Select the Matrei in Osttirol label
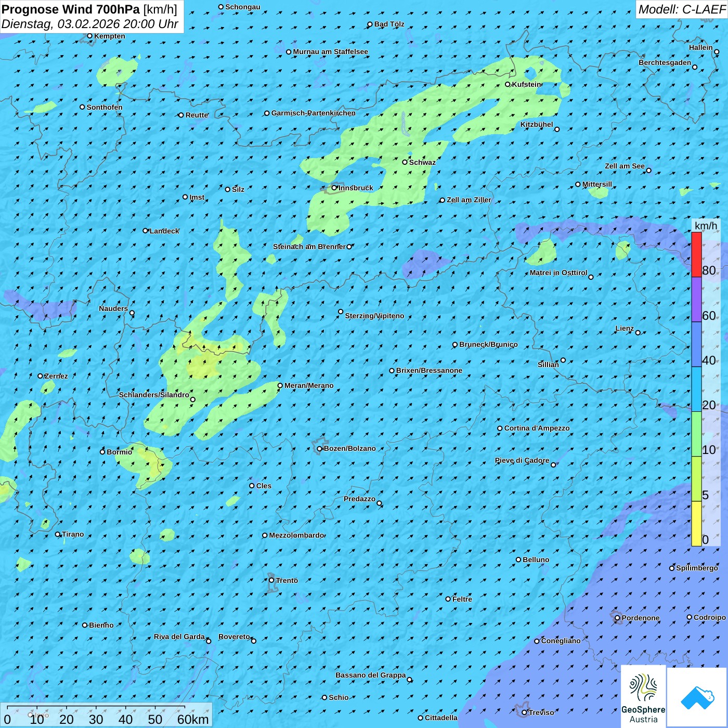728x728 pixels. point(558,272)
